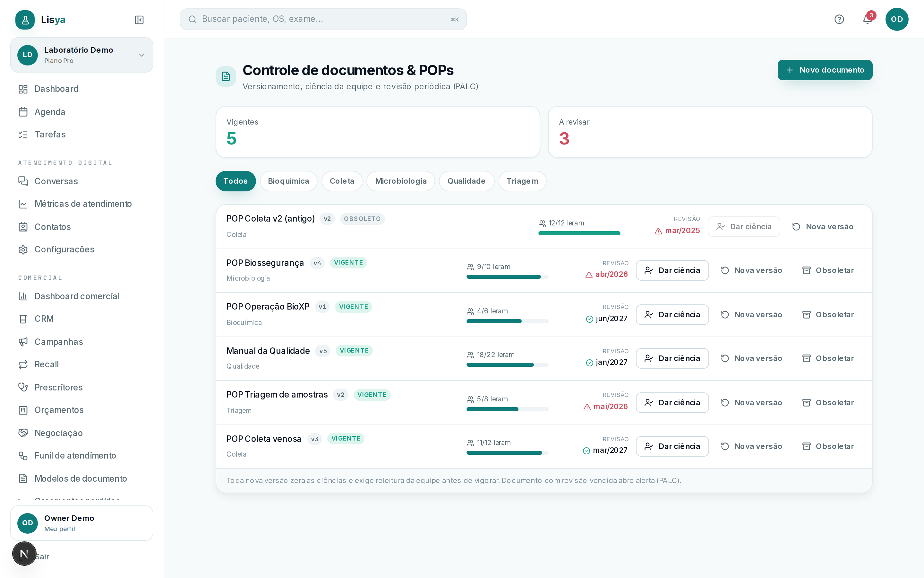Click the CRM icon in sidebar
924x578 pixels.
pyautogui.click(x=23, y=319)
